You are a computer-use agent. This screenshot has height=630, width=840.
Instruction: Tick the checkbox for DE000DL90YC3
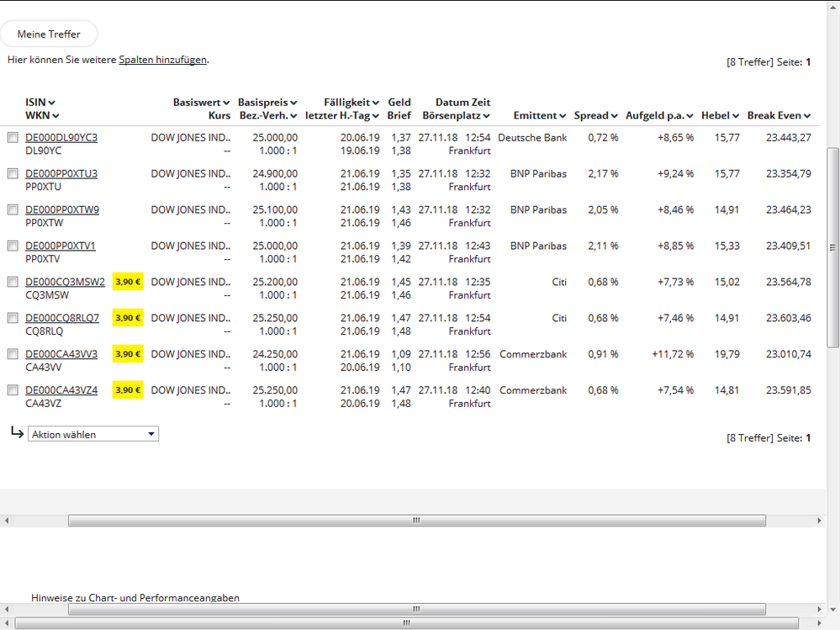point(13,137)
